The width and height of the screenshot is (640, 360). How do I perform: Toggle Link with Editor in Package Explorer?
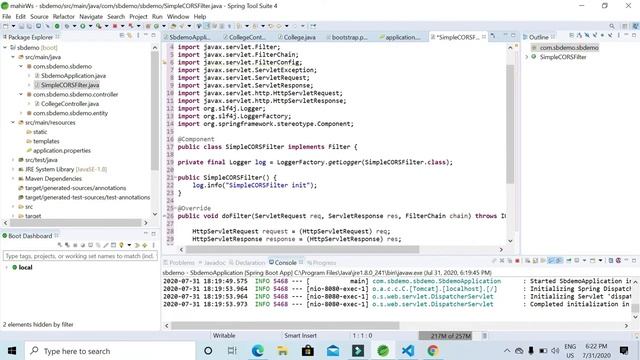click(x=129, y=36)
